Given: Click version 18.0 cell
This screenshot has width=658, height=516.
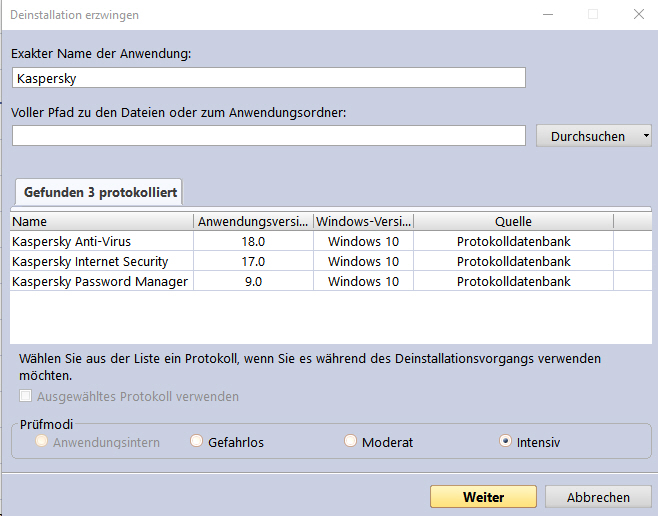Looking at the screenshot, I should click(x=253, y=241).
